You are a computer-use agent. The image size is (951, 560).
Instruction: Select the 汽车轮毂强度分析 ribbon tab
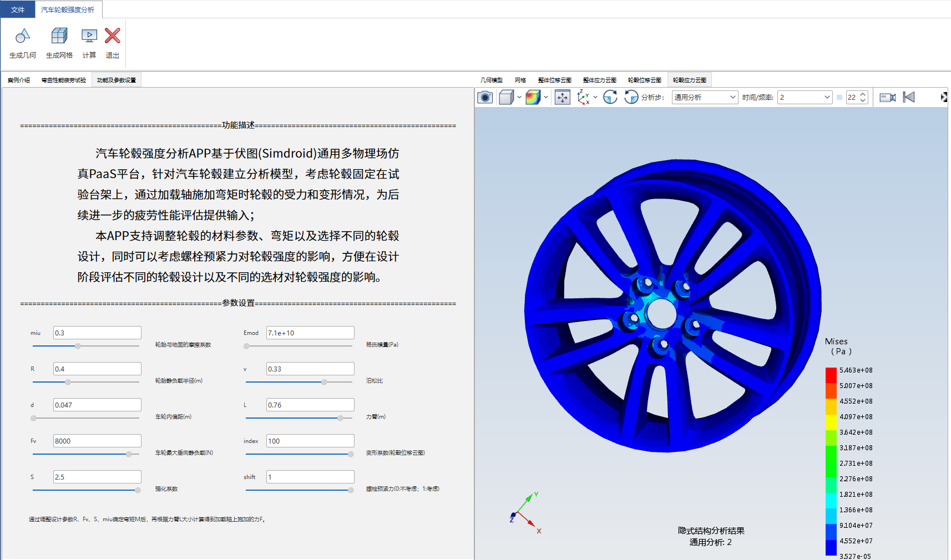point(68,9)
